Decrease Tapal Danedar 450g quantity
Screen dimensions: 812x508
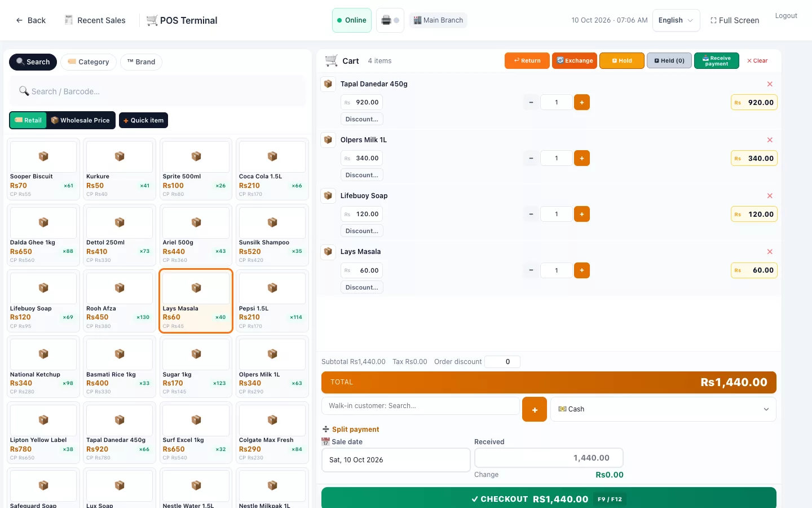point(531,102)
